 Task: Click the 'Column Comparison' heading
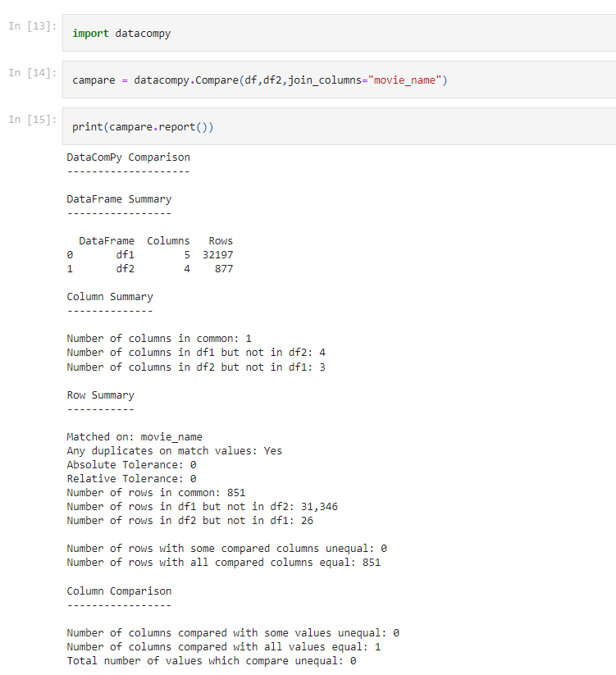pyautogui.click(x=119, y=591)
